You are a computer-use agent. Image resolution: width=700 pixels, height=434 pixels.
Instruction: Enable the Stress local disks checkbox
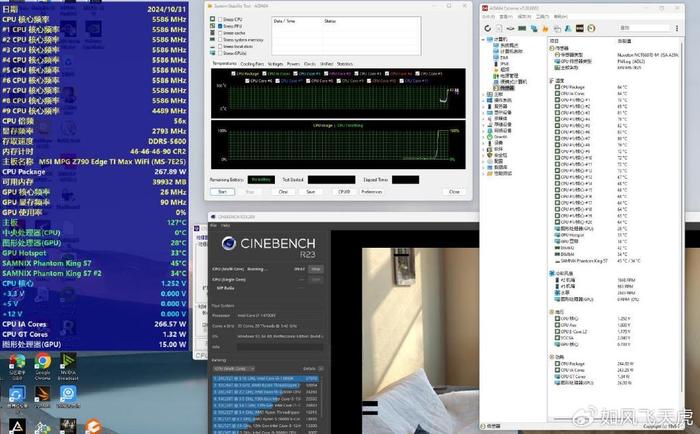[220, 46]
